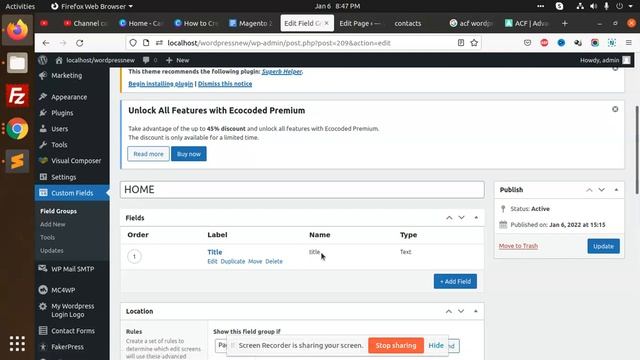Open comments bubble in admin bar

[x=149, y=60]
